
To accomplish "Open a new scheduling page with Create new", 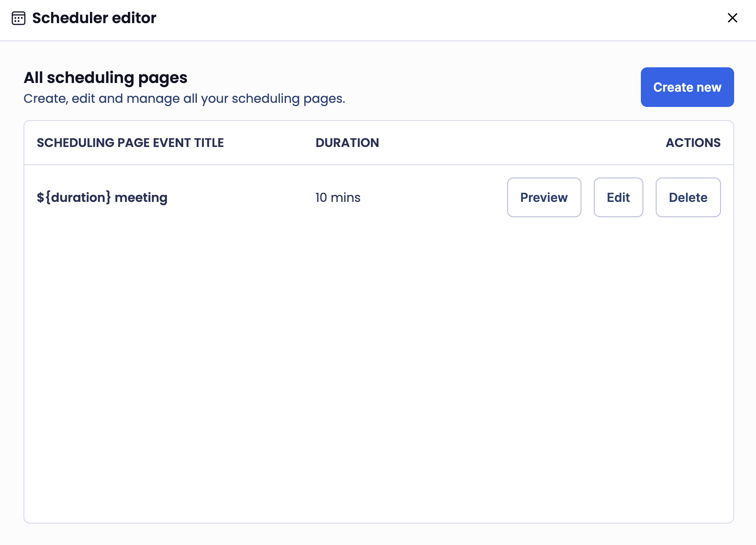I will [x=687, y=87].
